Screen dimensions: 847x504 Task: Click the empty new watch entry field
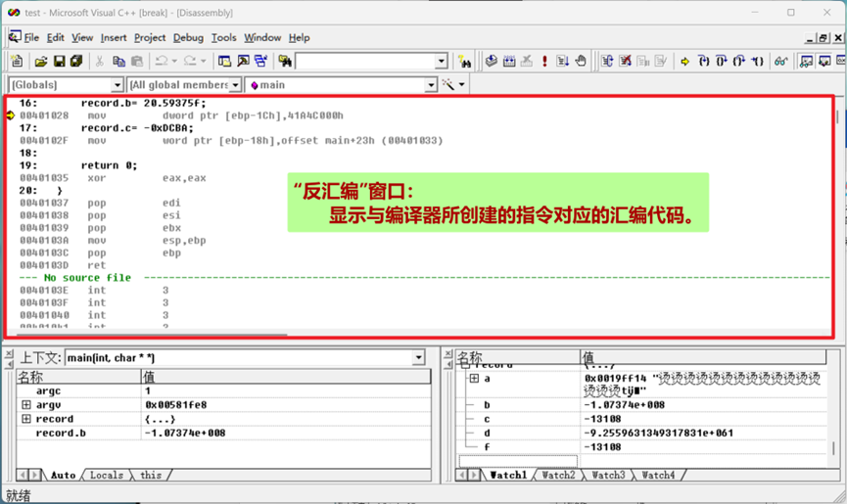[x=517, y=461]
